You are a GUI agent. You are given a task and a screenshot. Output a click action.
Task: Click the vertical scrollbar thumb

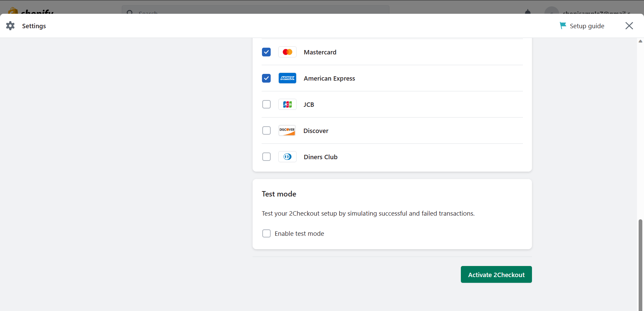pyautogui.click(x=640, y=265)
